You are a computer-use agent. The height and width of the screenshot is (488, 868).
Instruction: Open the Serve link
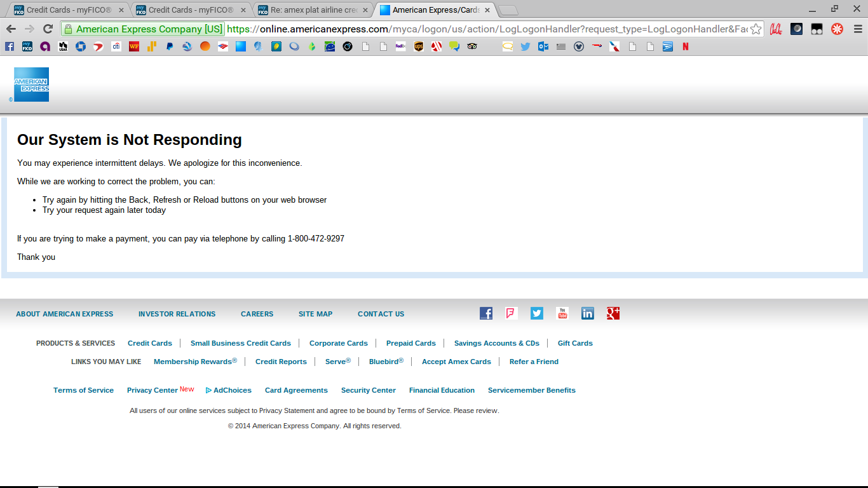pyautogui.click(x=338, y=362)
